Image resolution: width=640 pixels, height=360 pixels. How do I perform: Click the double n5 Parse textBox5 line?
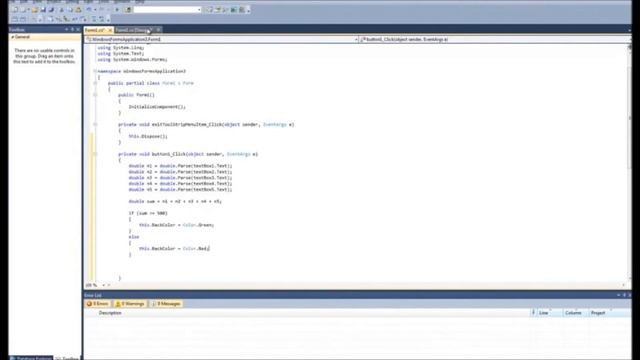pos(180,189)
